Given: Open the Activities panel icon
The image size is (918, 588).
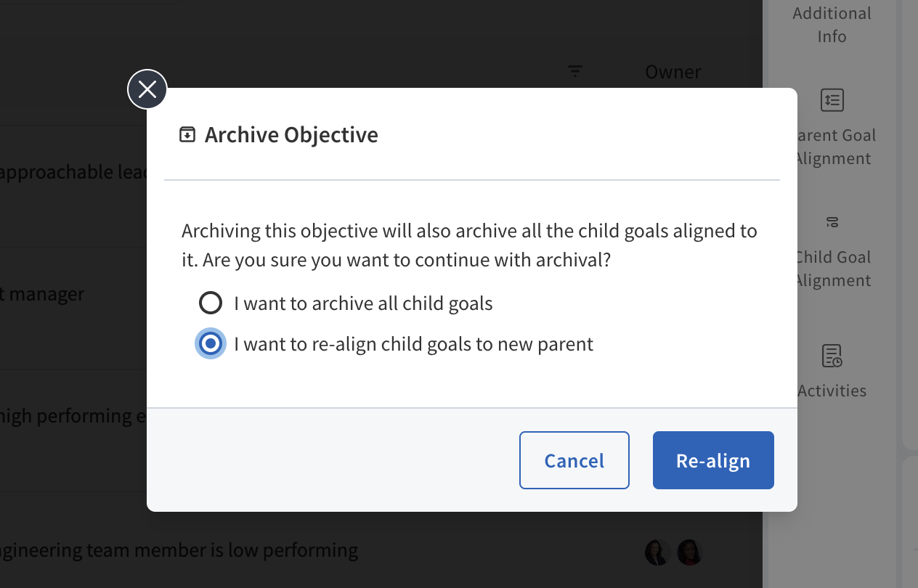Looking at the screenshot, I should [x=832, y=356].
